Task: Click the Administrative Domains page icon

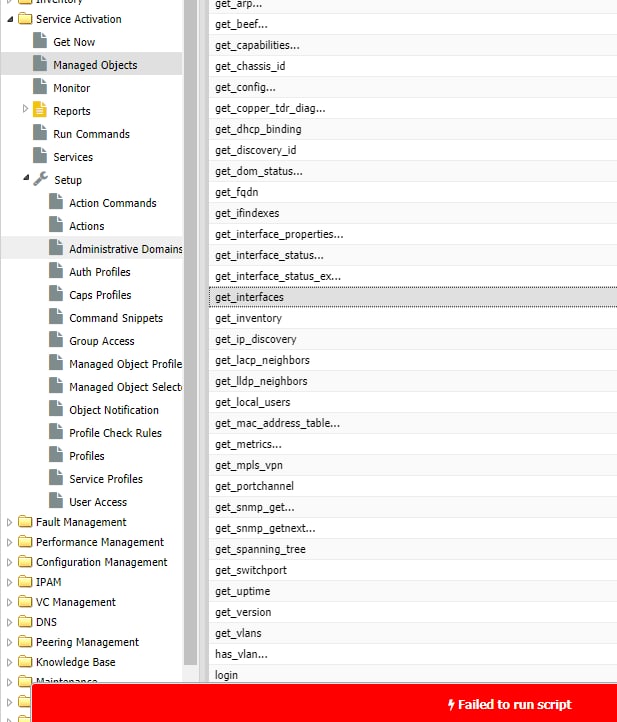Action: [x=56, y=248]
